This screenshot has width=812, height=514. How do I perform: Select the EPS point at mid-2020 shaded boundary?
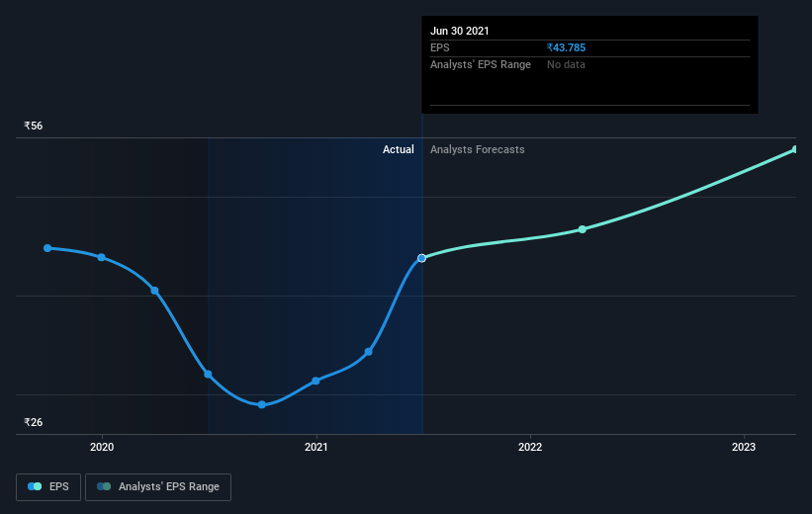tap(208, 375)
